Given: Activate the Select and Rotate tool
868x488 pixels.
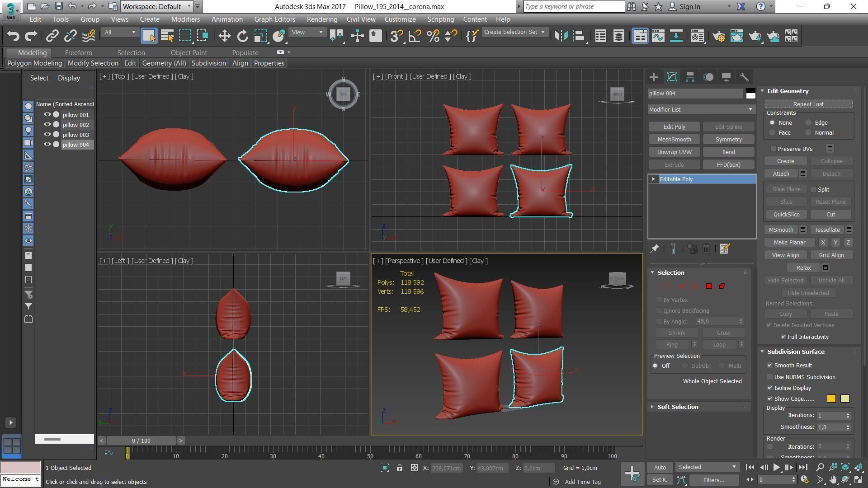Looking at the screenshot, I should point(242,36).
